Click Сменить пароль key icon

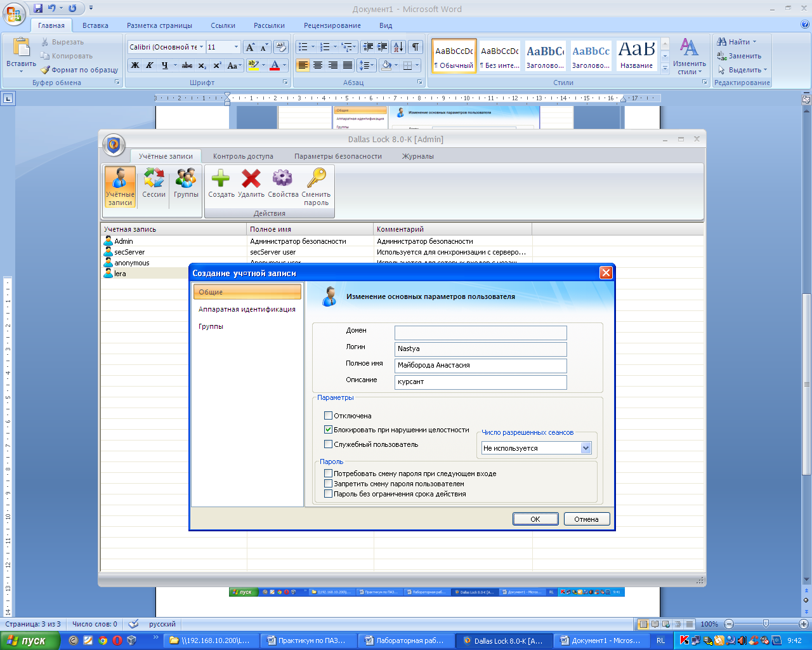[316, 187]
